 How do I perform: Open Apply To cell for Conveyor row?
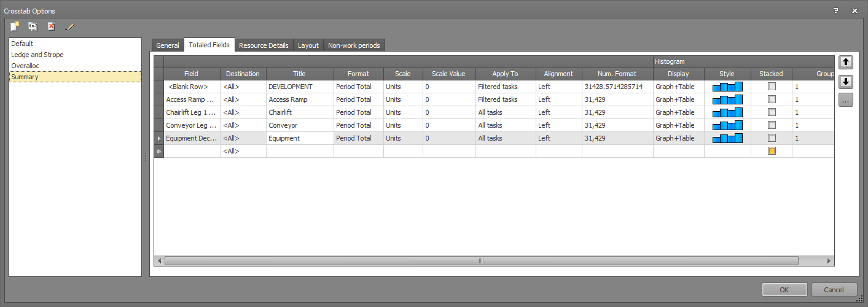505,125
